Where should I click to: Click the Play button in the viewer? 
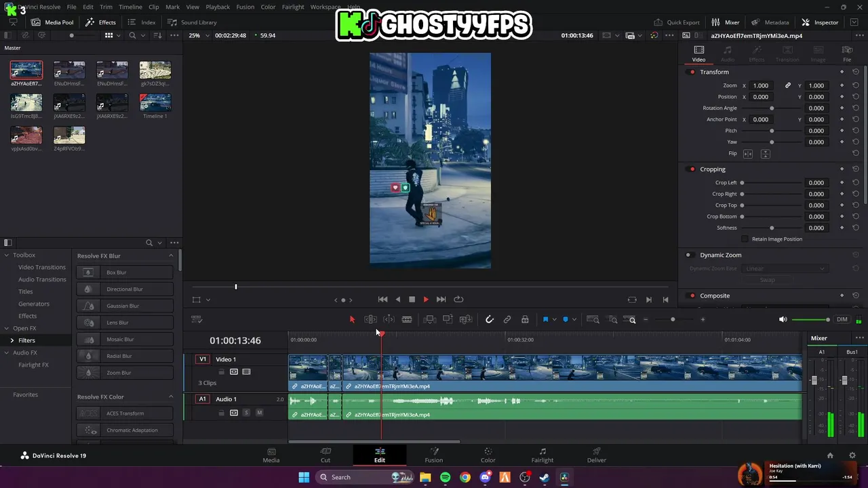point(426,300)
